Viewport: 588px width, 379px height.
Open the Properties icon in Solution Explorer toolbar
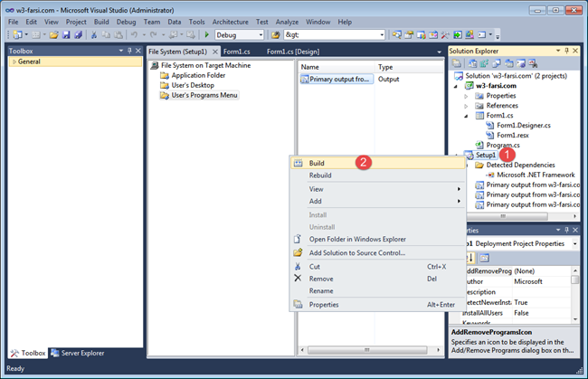coord(456,63)
